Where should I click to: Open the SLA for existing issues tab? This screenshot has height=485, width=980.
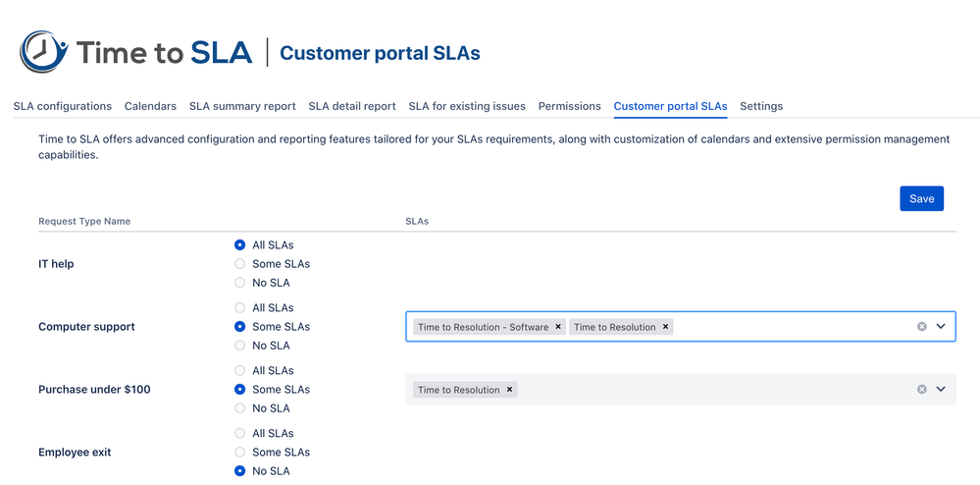[x=467, y=106]
